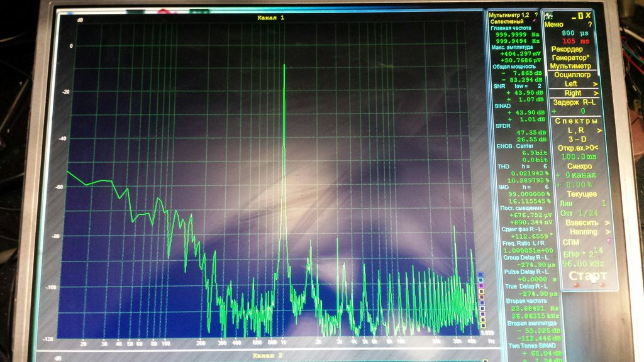Image resolution: width=644 pixels, height=362 pixels.
Task: Toggle the cyan trace square beside the graph
Action: [481, 280]
